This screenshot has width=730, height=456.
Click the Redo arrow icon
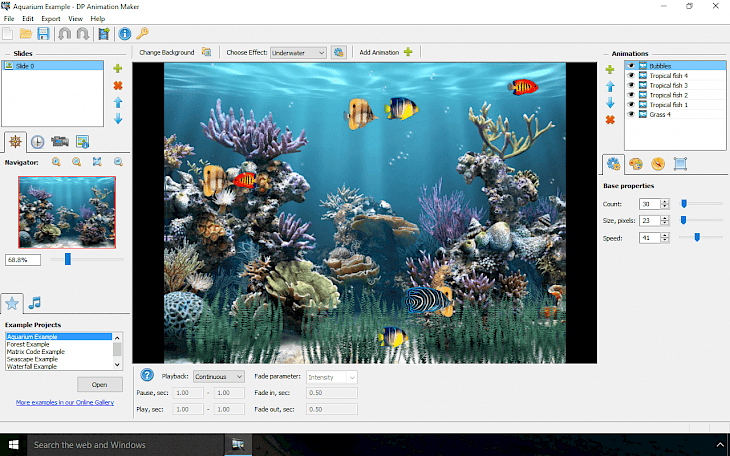[x=82, y=34]
